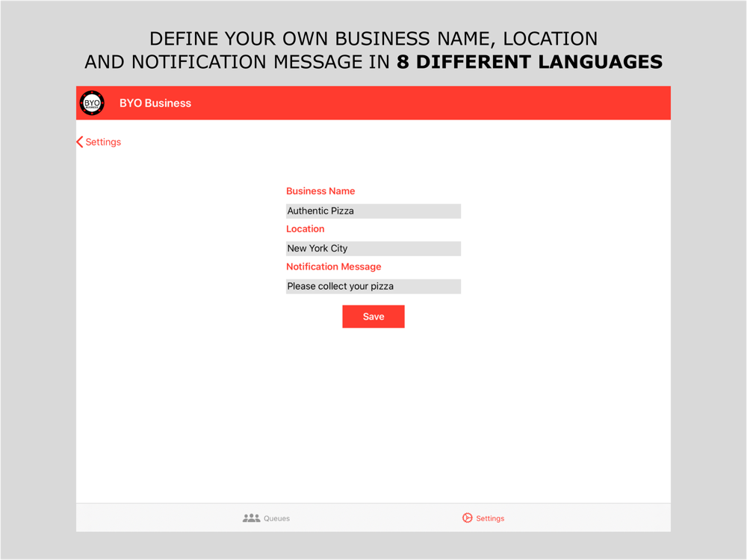Switch to the Settings tab label
Image resolution: width=747 pixels, height=560 pixels.
[x=490, y=519]
